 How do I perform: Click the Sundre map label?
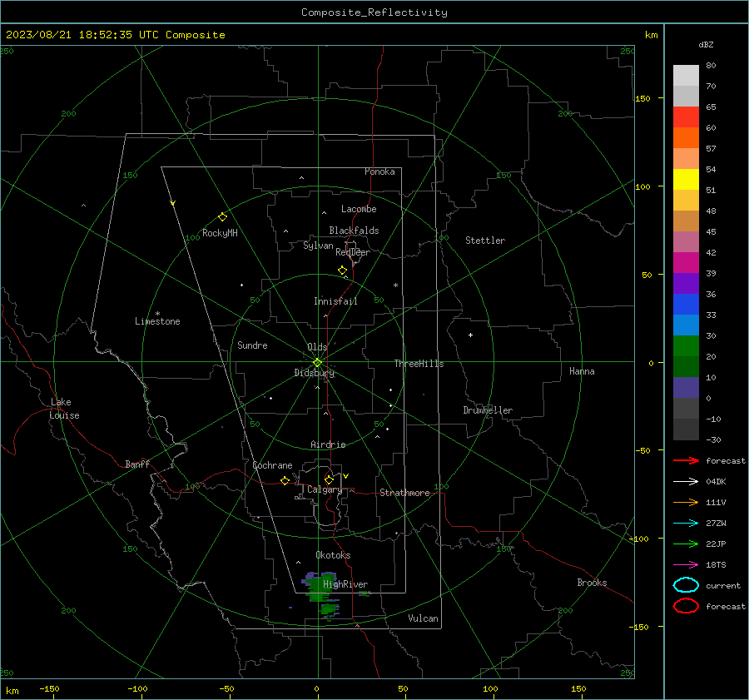pos(252,345)
